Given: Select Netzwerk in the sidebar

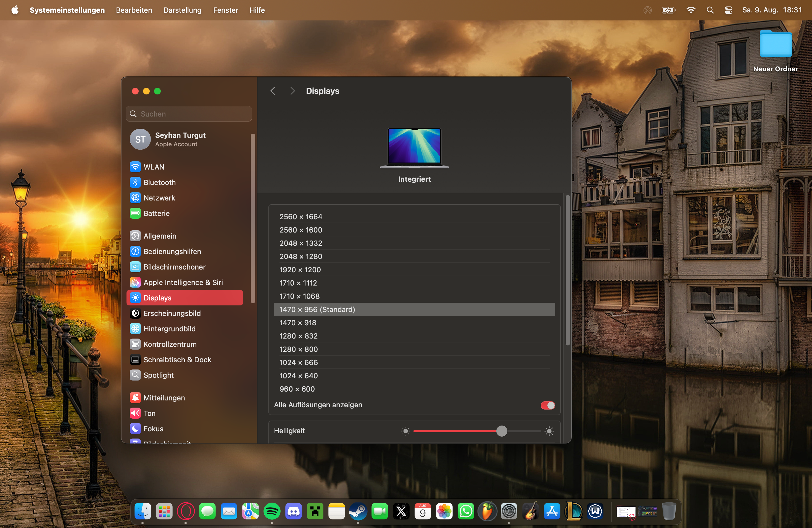Looking at the screenshot, I should (x=184, y=198).
